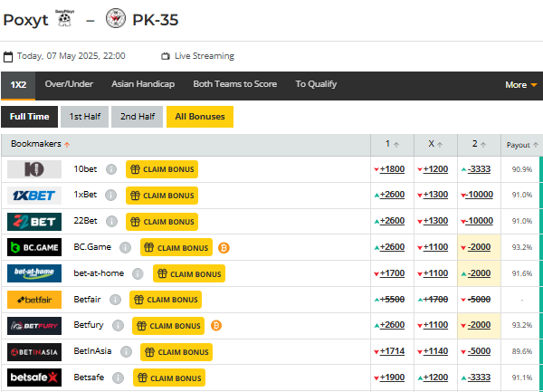Click BC.Game payout value 93.2%
The image size is (543, 392).
[522, 247]
